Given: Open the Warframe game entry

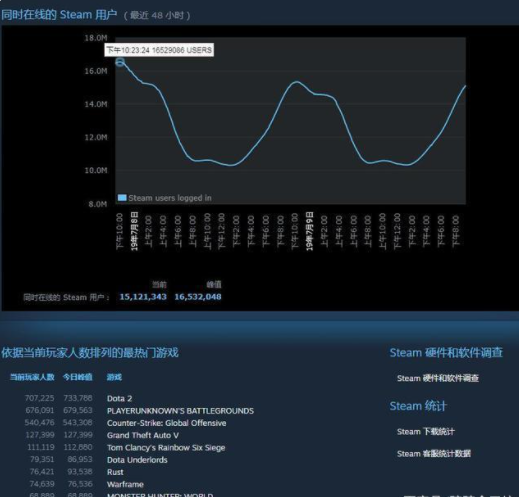Looking at the screenshot, I should tap(125, 484).
